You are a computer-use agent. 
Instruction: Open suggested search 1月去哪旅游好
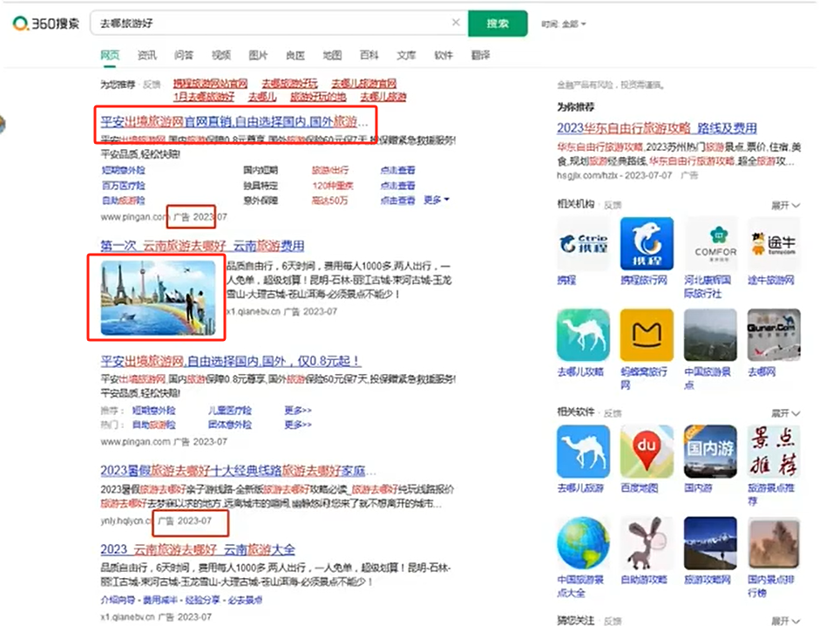tap(204, 97)
